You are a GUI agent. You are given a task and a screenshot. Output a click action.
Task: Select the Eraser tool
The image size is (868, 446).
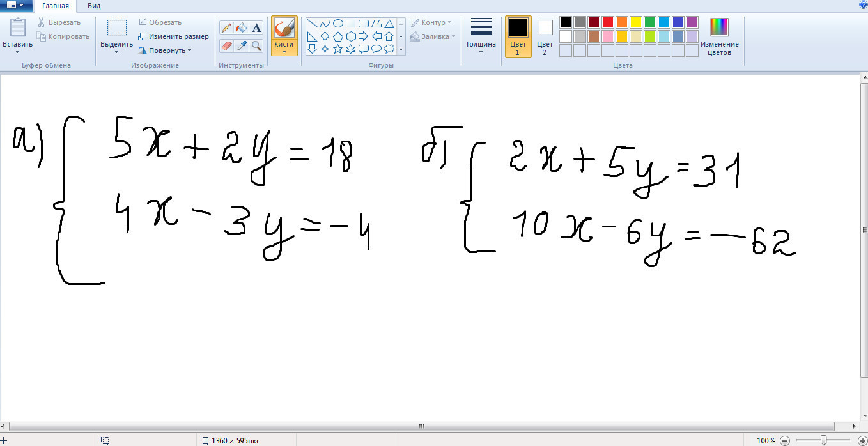pyautogui.click(x=226, y=45)
